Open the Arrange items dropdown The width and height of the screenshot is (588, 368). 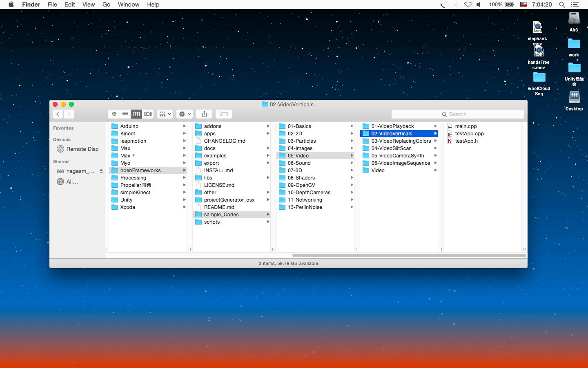(x=165, y=114)
